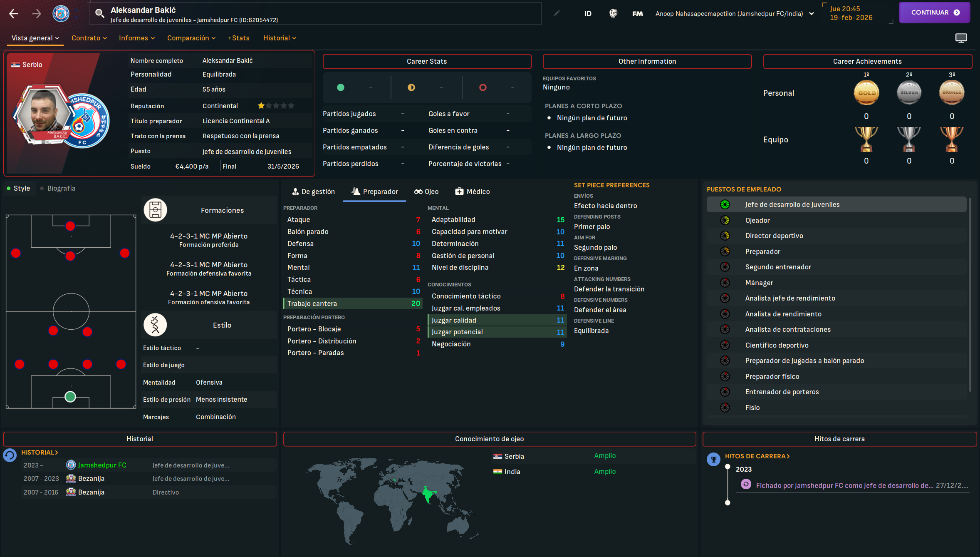This screenshot has height=557, width=980.
Task: Open the Career Achievements panel header
Action: click(867, 61)
